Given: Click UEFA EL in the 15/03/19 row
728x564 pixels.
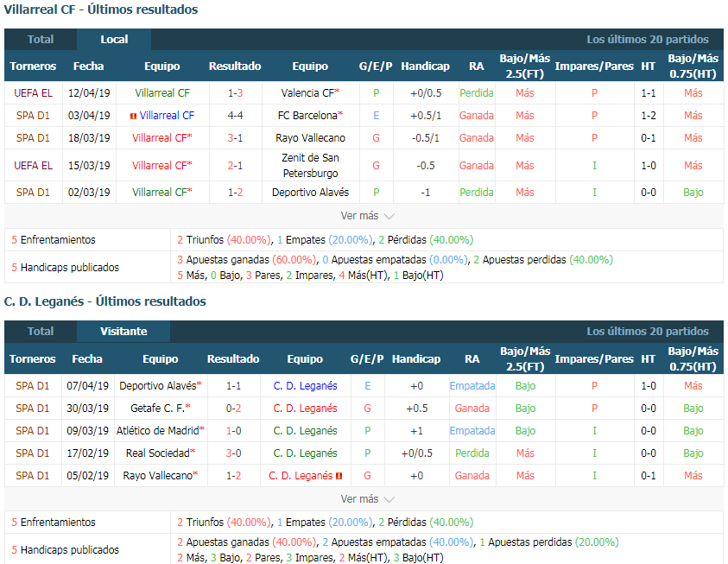Looking at the screenshot, I should pyautogui.click(x=33, y=165).
